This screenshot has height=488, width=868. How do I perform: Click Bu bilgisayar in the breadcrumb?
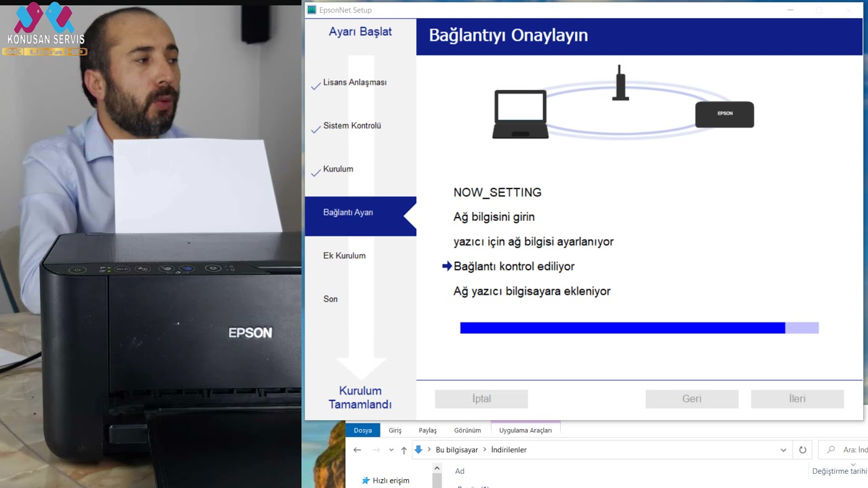click(457, 450)
